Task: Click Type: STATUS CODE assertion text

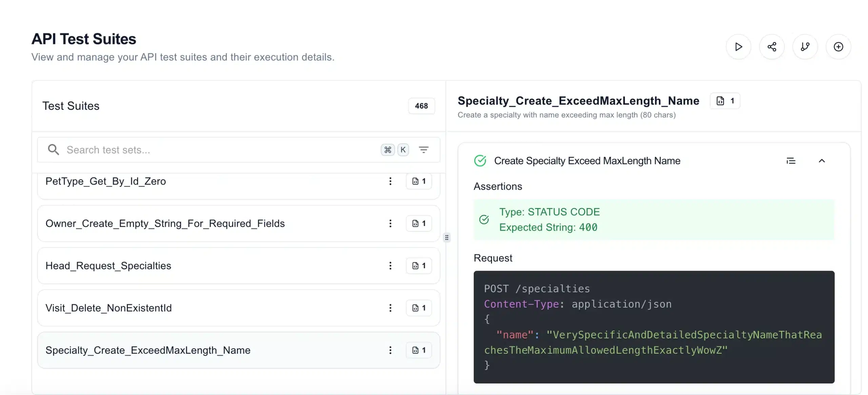Action: [x=549, y=212]
